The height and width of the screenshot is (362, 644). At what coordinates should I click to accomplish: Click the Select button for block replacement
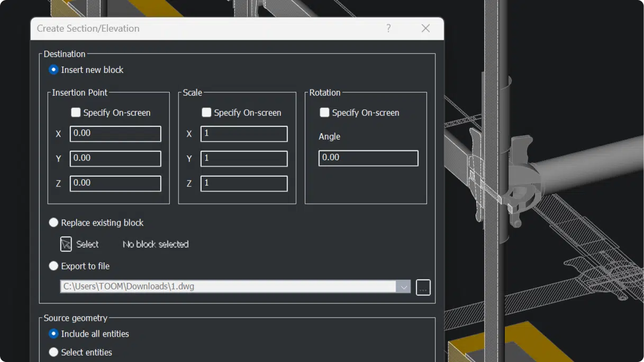click(87, 244)
